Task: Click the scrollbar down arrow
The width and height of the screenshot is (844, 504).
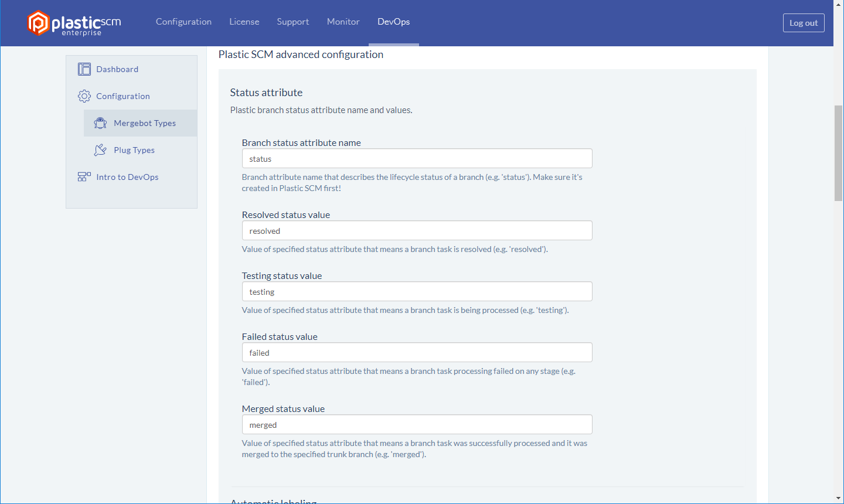Action: point(839,499)
